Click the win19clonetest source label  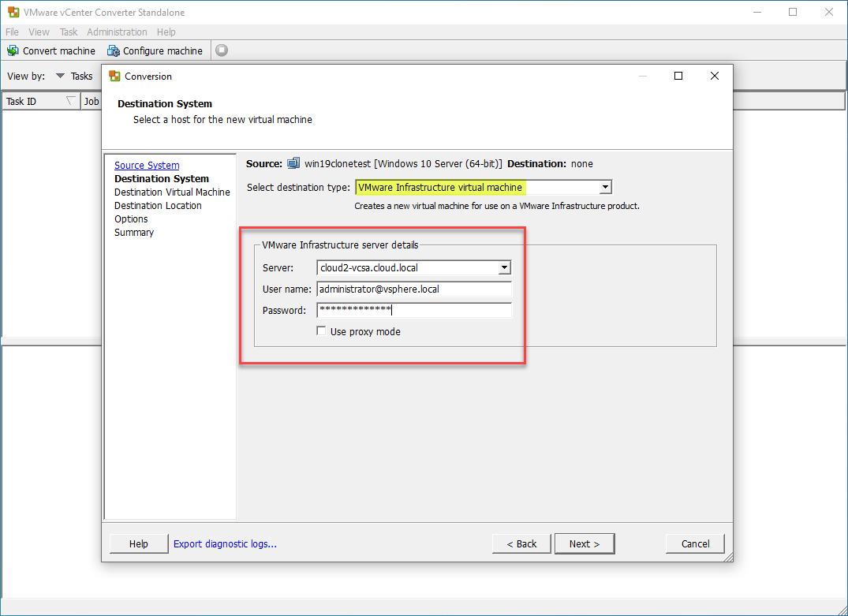point(403,164)
